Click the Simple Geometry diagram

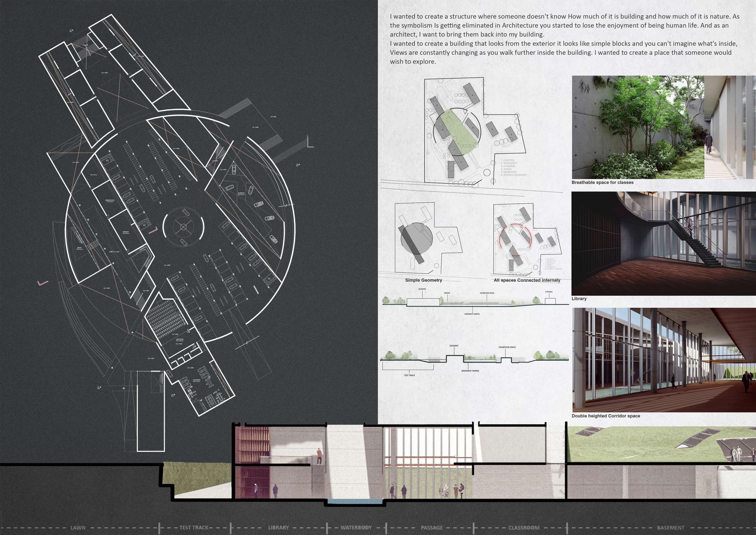pos(428,238)
